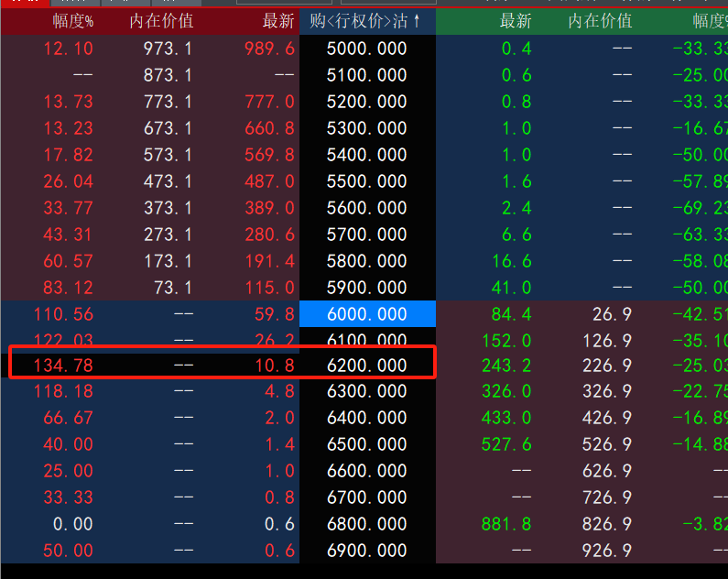Click call latest price 989.6
The image size is (728, 579).
tap(270, 49)
